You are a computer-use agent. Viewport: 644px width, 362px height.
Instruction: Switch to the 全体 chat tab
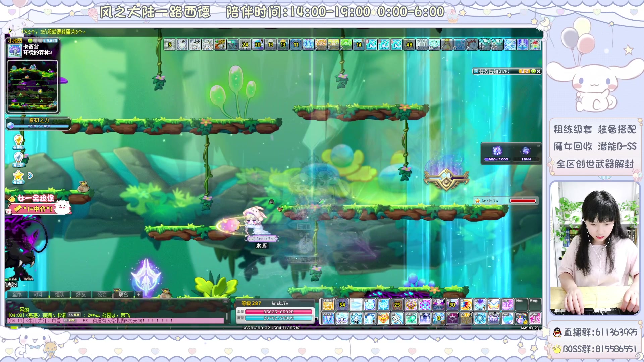pos(17,294)
